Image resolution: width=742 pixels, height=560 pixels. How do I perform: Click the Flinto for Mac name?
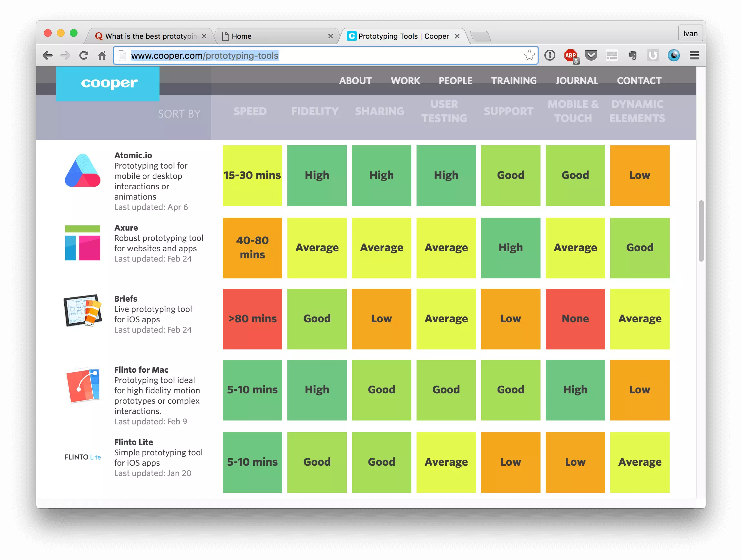141,370
